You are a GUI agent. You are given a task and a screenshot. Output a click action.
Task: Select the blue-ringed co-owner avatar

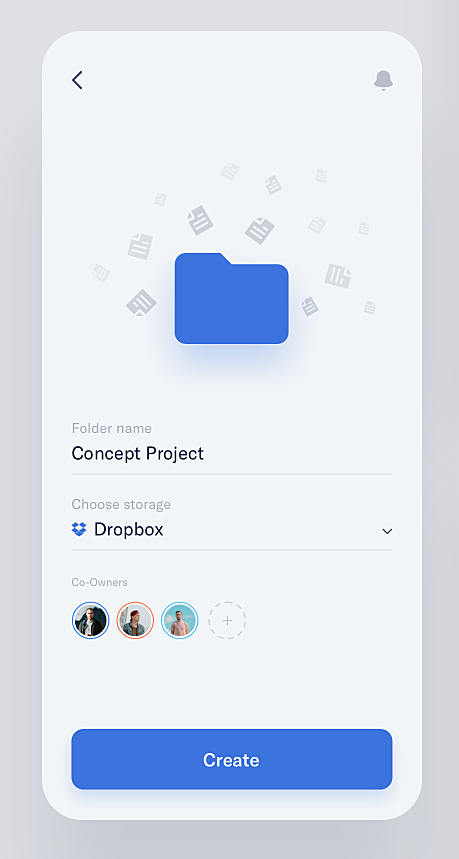coord(90,621)
